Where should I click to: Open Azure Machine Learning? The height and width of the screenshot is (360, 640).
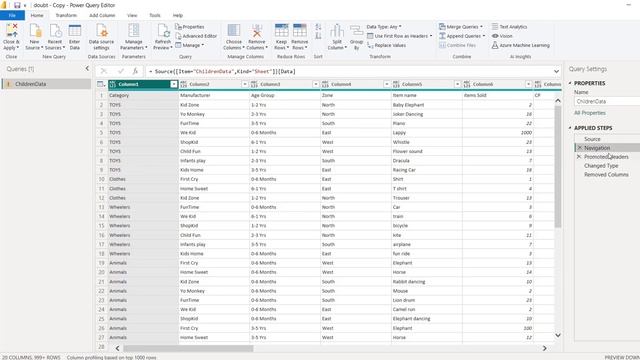click(520, 45)
